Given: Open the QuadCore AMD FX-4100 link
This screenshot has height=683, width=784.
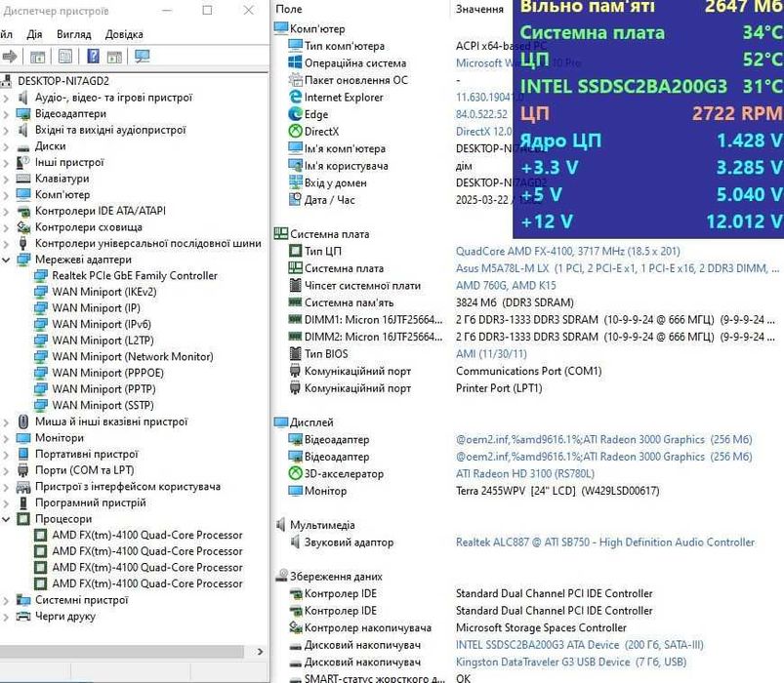Looking at the screenshot, I should tap(567, 252).
